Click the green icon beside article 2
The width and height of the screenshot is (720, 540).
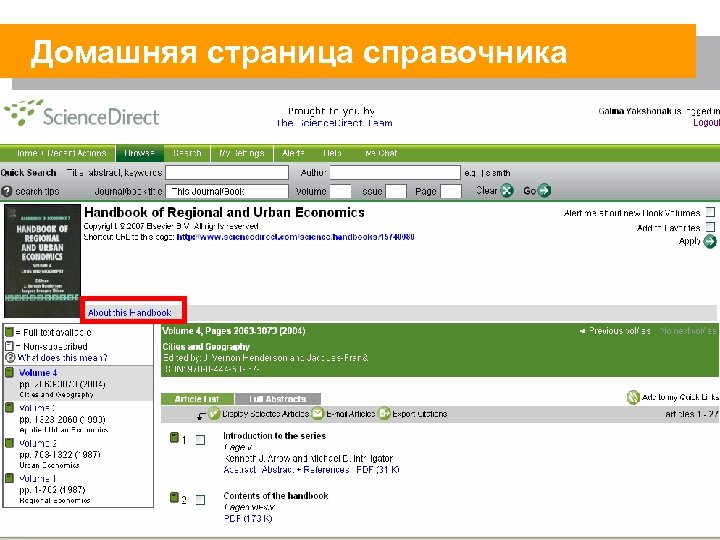(x=174, y=497)
